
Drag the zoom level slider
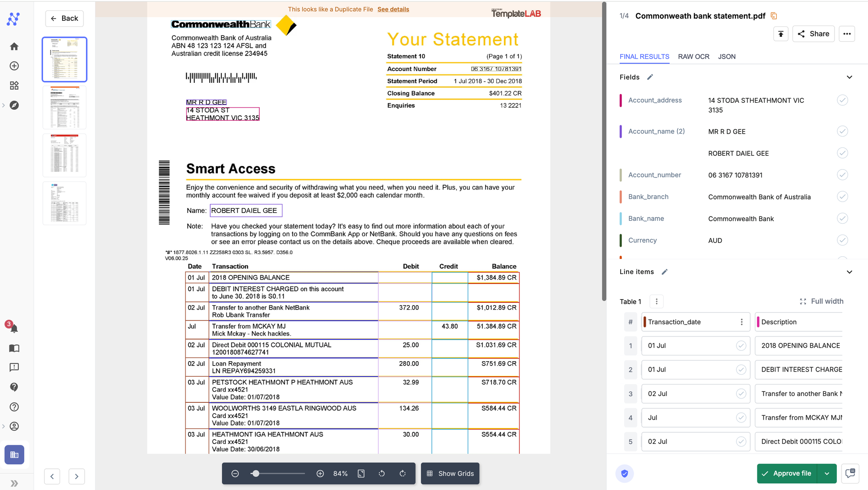tap(256, 474)
